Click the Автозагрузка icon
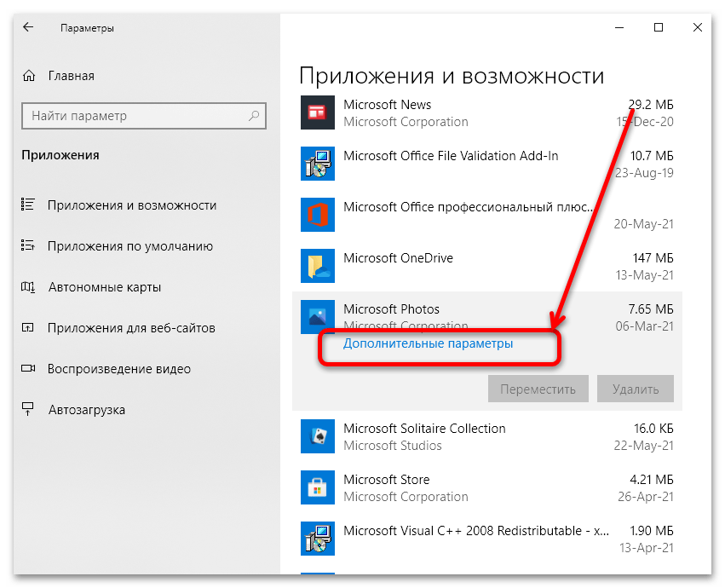Image resolution: width=725 pixels, height=588 pixels. [28, 409]
